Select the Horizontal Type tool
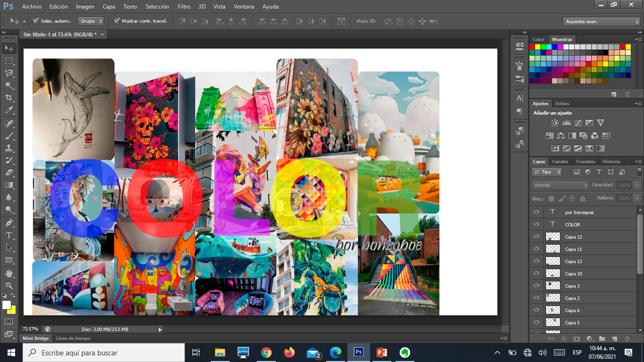 pyautogui.click(x=9, y=235)
